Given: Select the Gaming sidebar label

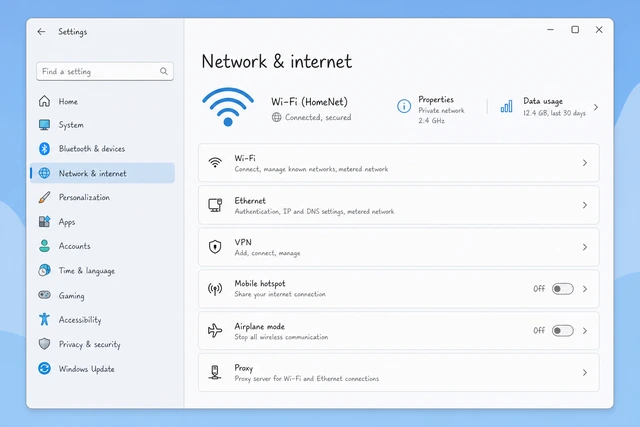Looking at the screenshot, I should (x=71, y=296).
